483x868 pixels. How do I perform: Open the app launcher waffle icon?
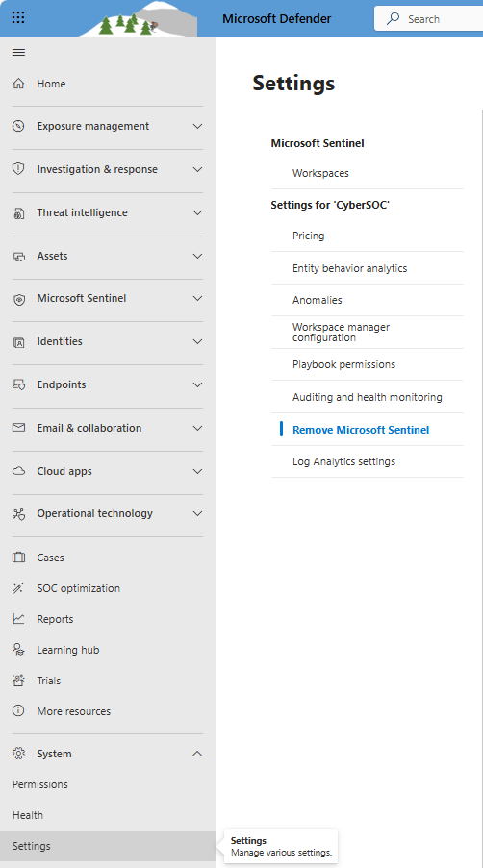coord(18,17)
